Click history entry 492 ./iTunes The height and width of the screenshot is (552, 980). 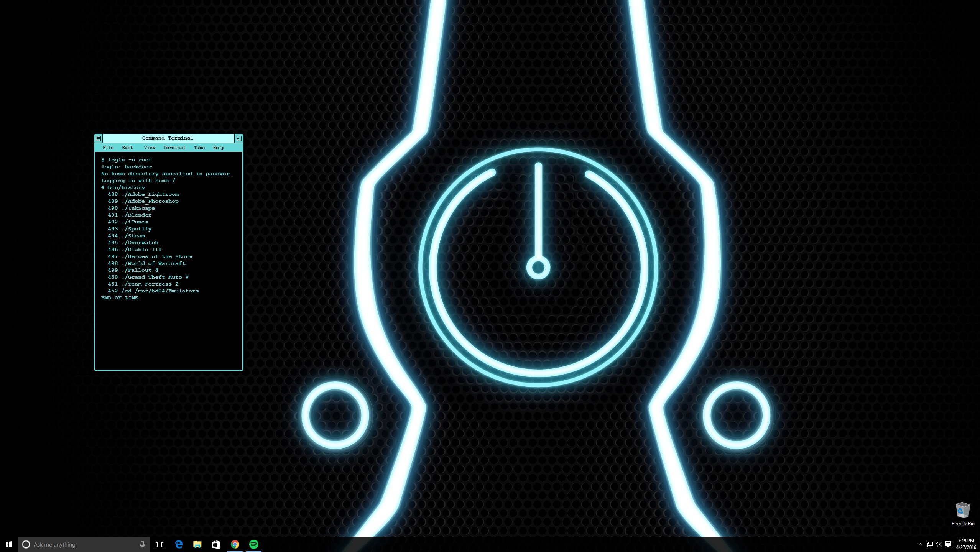click(x=128, y=222)
